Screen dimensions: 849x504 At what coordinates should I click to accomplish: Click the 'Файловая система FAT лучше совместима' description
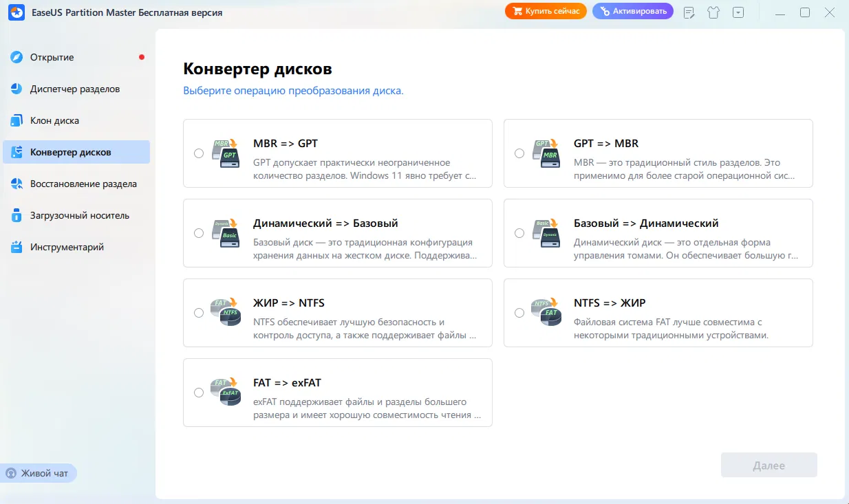[671, 329]
